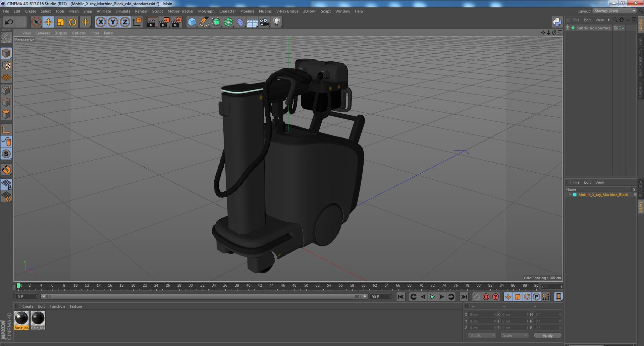Open the MoGraph menu
Viewport: 644px width, 346px height.
click(206, 11)
